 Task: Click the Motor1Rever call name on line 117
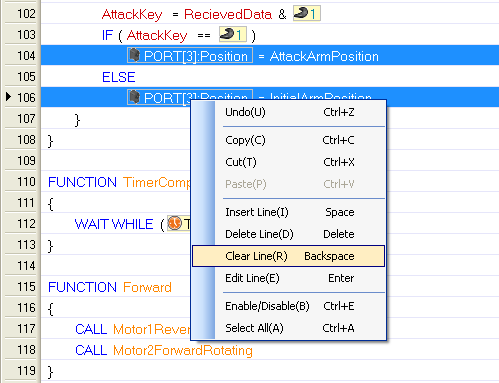pyautogui.click(x=152, y=329)
